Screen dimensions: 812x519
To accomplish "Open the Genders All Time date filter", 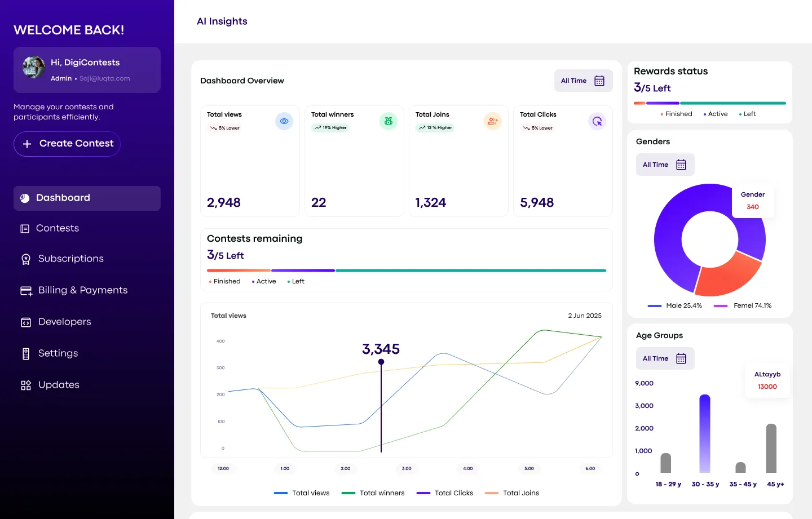I will [665, 165].
